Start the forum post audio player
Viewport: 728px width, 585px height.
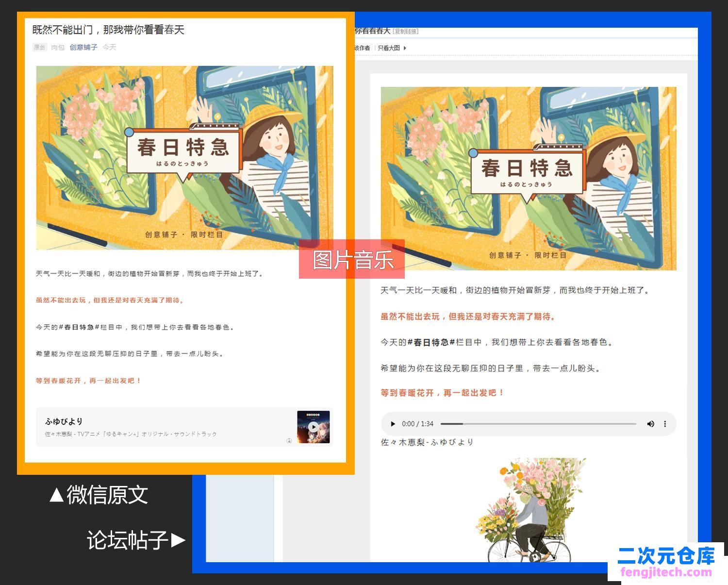coord(393,424)
